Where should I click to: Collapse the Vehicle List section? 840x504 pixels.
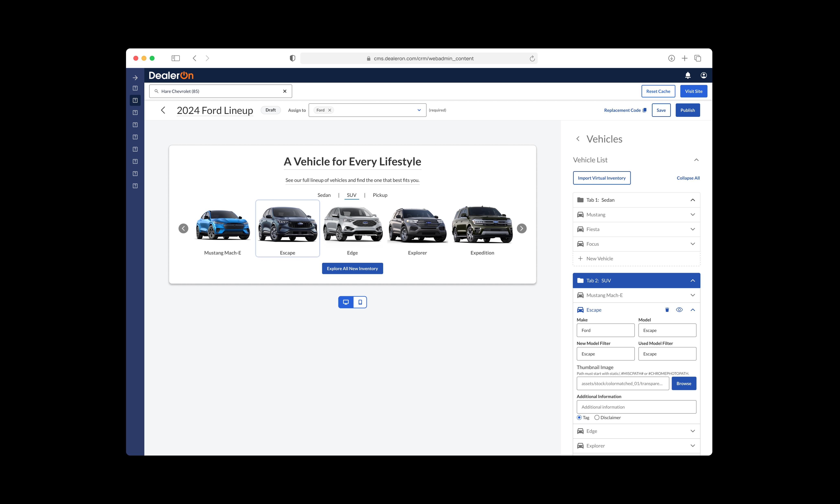point(696,160)
